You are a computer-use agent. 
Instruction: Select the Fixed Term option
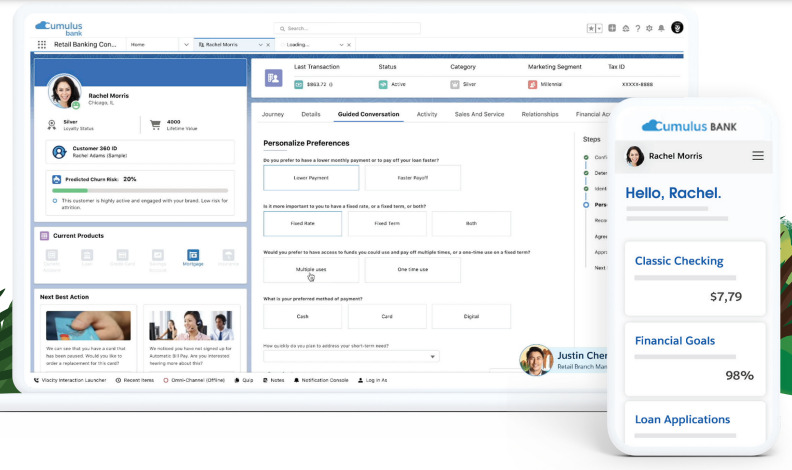pos(387,224)
